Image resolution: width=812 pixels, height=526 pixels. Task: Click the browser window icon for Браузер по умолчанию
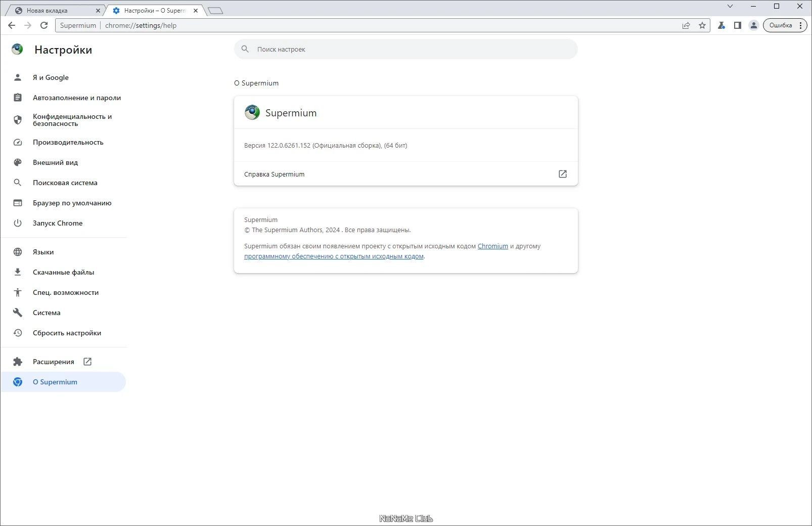(x=18, y=203)
